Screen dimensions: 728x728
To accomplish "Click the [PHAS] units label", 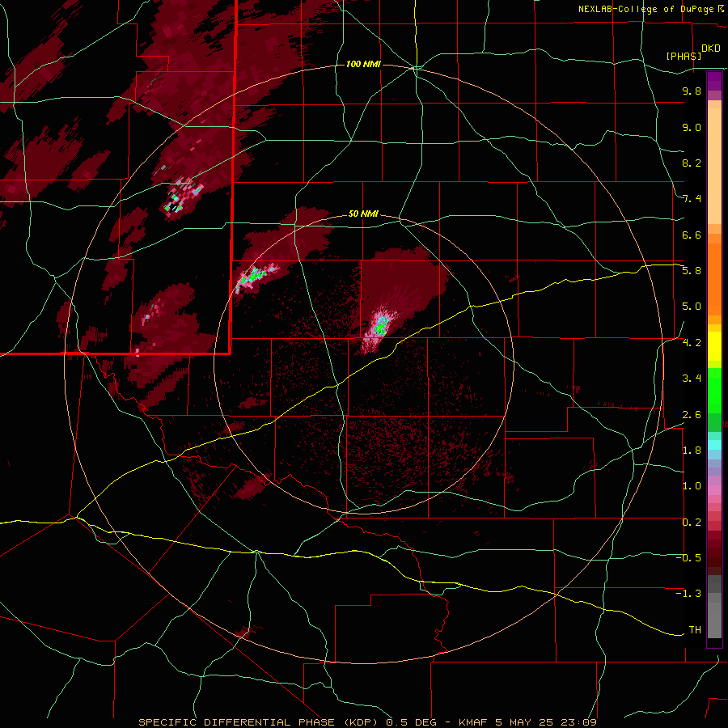I will click(x=684, y=56).
